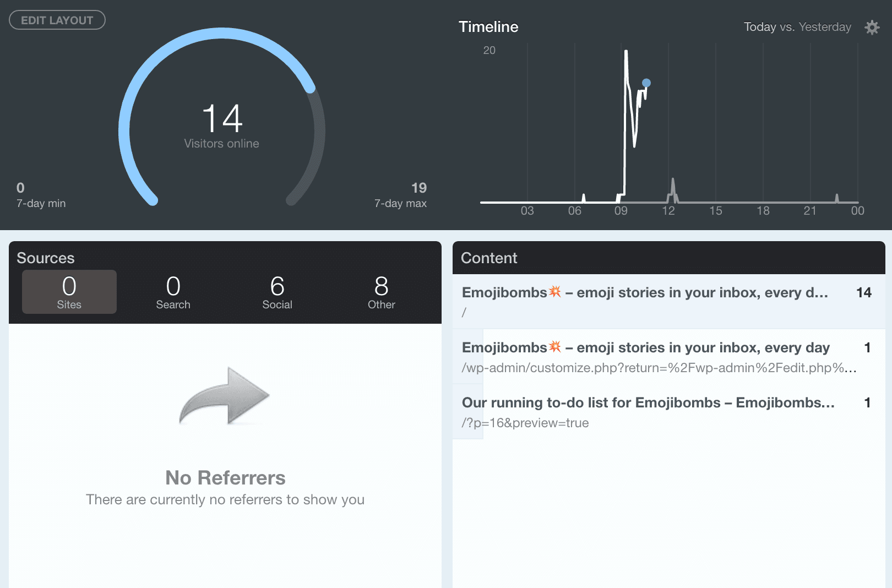
Task: Click the 7-day max value 19
Action: [418, 188]
